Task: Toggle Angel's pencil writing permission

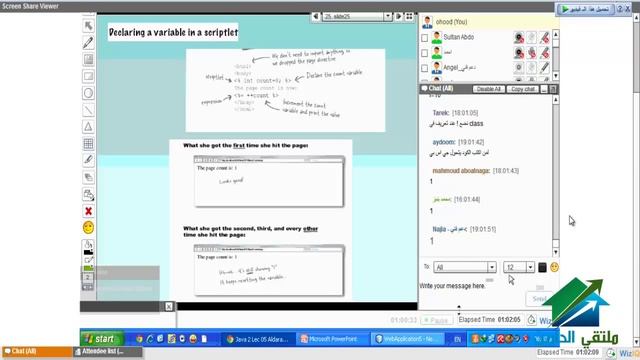Action: pyautogui.click(x=544, y=68)
